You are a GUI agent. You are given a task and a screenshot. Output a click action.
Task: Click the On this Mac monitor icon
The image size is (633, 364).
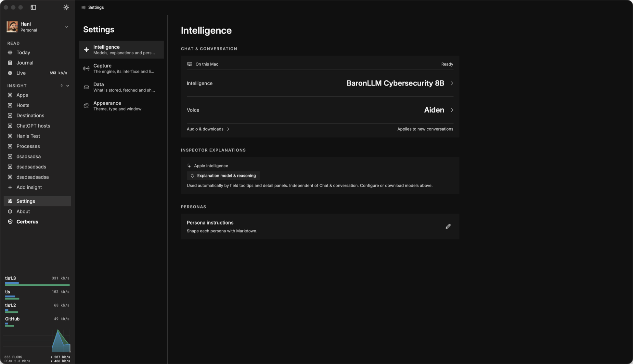click(x=190, y=64)
